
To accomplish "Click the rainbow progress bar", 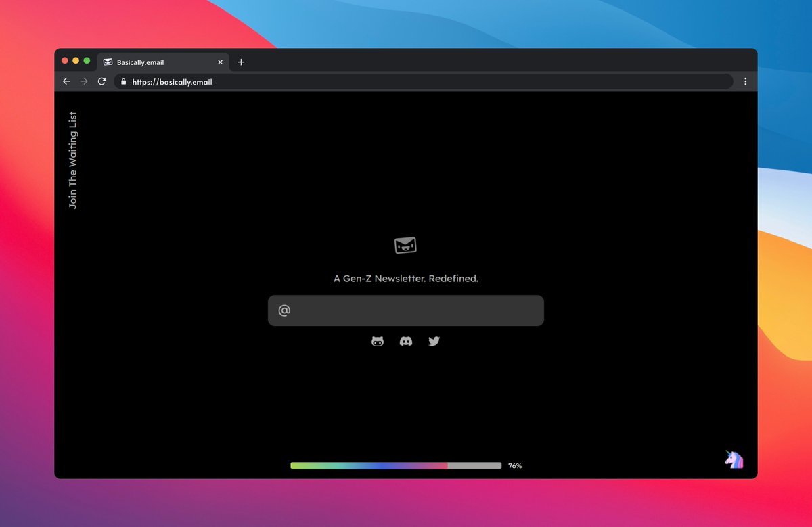I will point(396,465).
